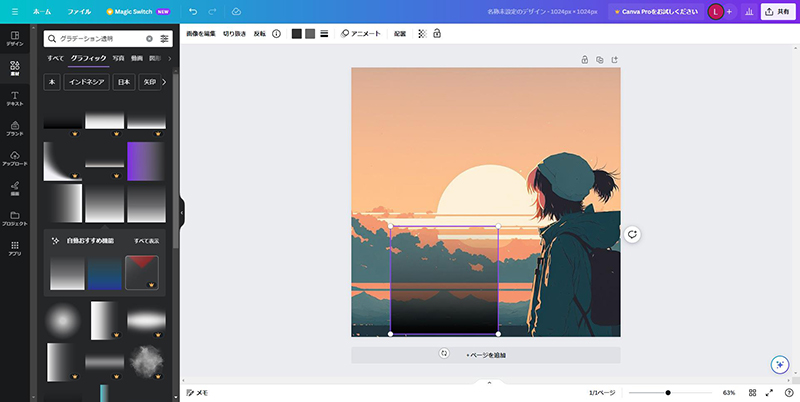Click Canva Proをお試しください button
This screenshot has width=800, height=402.
point(656,12)
